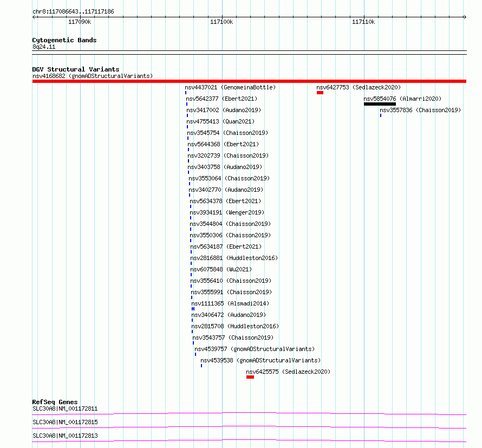Image resolution: width=482 pixels, height=448 pixels.
Task: Open variant nsv6075848 (Wu2021)
Action: 221,269
